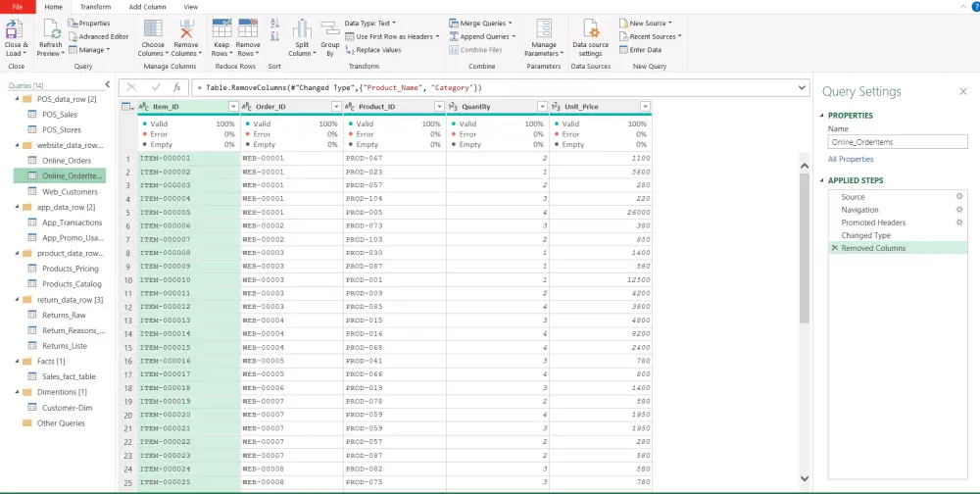This screenshot has height=494, width=980.
Task: Open the Advanced Editor
Action: pos(99,36)
